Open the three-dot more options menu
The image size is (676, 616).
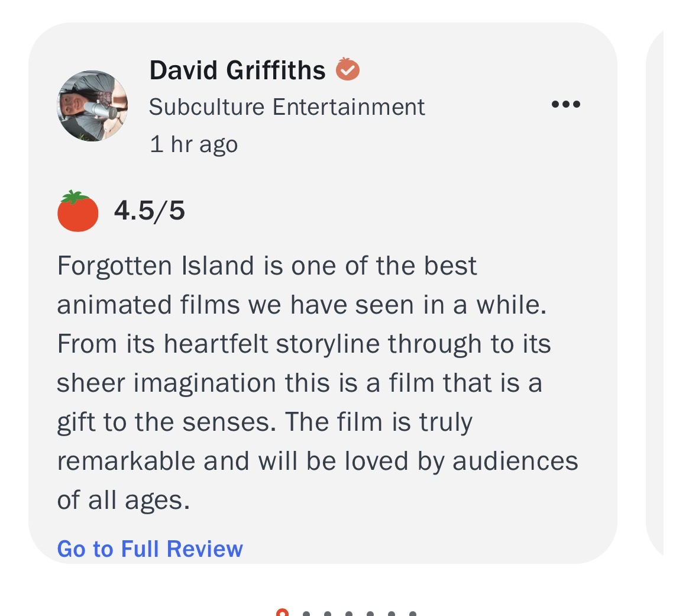click(x=565, y=104)
